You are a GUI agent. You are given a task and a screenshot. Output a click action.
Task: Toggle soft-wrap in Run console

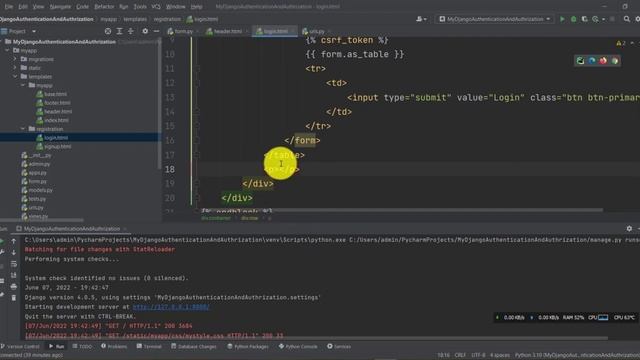click(x=13, y=264)
